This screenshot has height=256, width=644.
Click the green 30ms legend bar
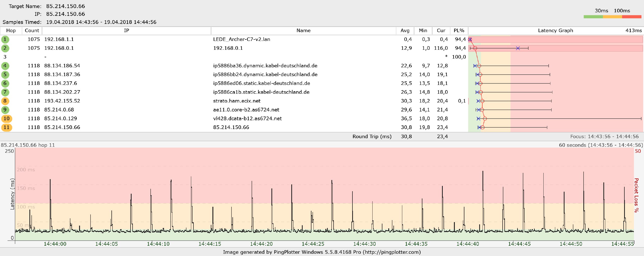[x=593, y=17]
